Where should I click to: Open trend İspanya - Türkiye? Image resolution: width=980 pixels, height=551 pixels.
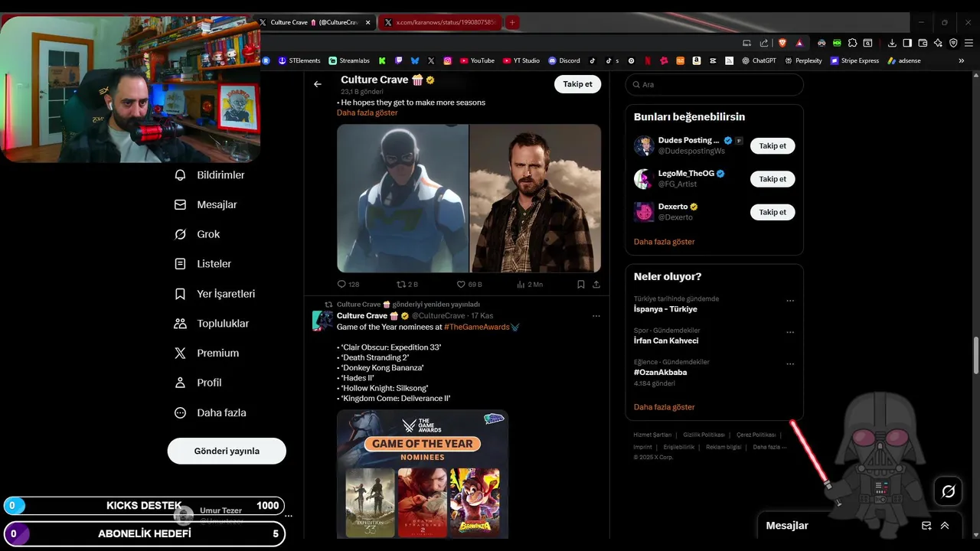(665, 309)
